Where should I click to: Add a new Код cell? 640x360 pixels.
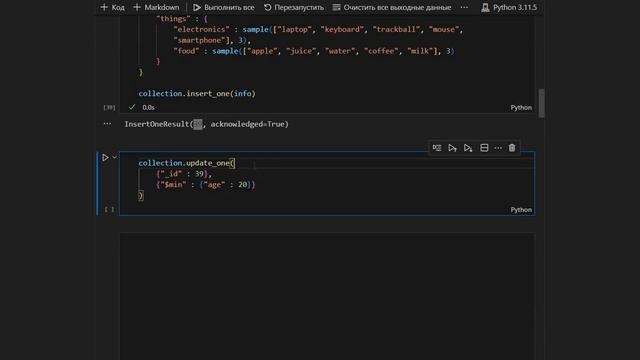[x=112, y=7]
